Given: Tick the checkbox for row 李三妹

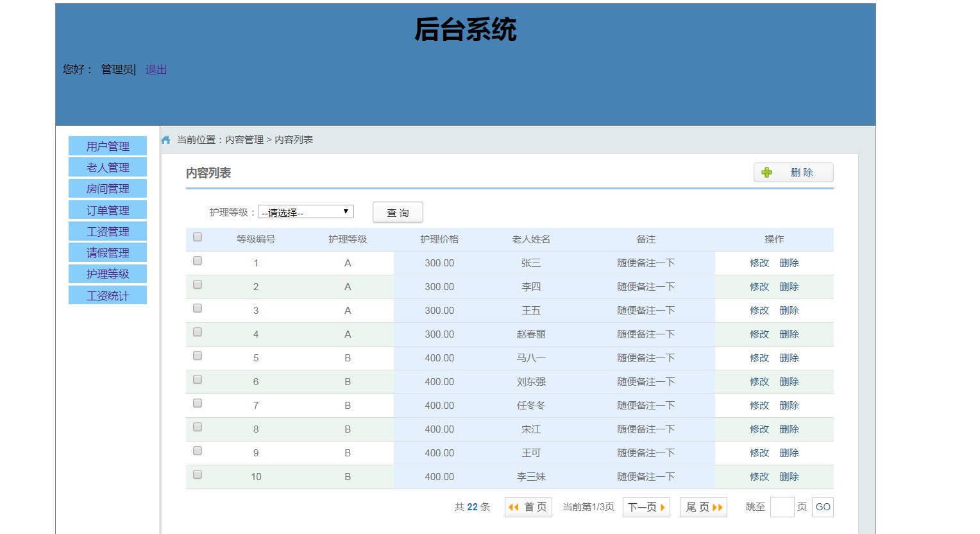Looking at the screenshot, I should (198, 475).
